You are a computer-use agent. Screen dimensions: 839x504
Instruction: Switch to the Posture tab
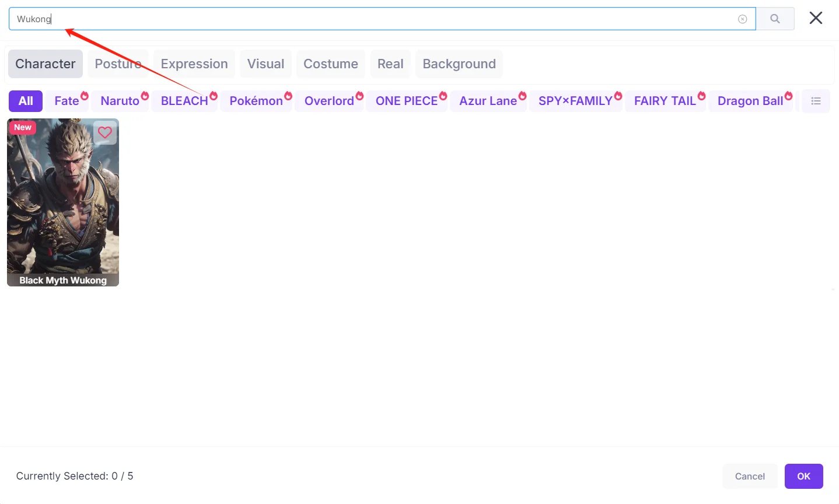pyautogui.click(x=118, y=64)
